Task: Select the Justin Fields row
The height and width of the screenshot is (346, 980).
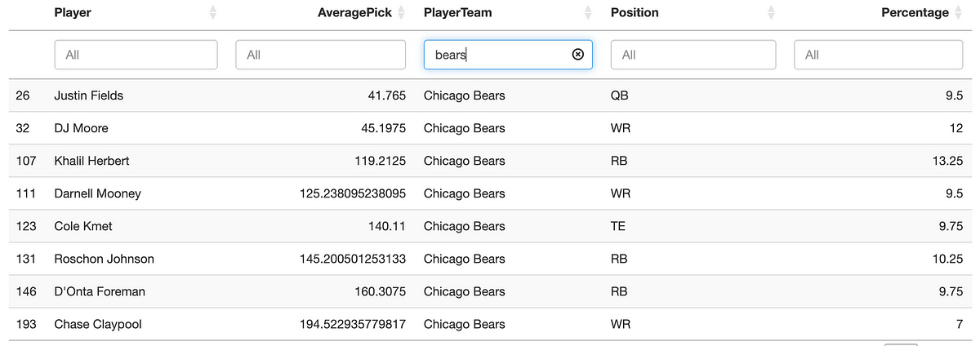Action: 490,95
